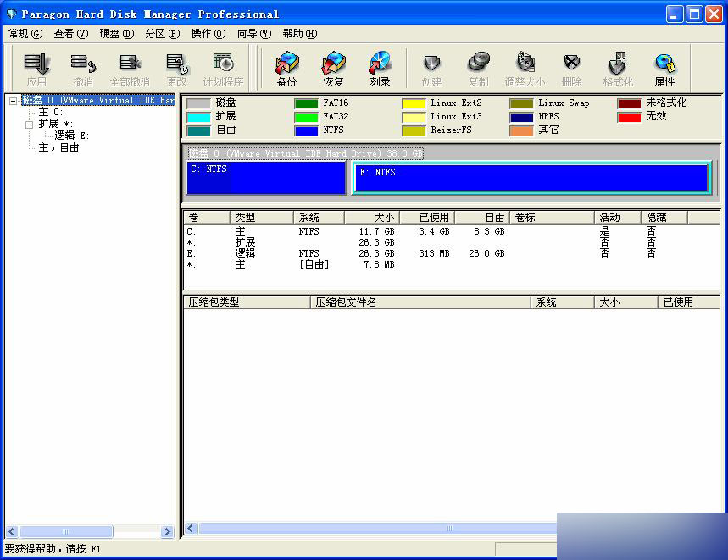Open the 向导(W) menu
The image size is (728, 560).
click(x=254, y=34)
